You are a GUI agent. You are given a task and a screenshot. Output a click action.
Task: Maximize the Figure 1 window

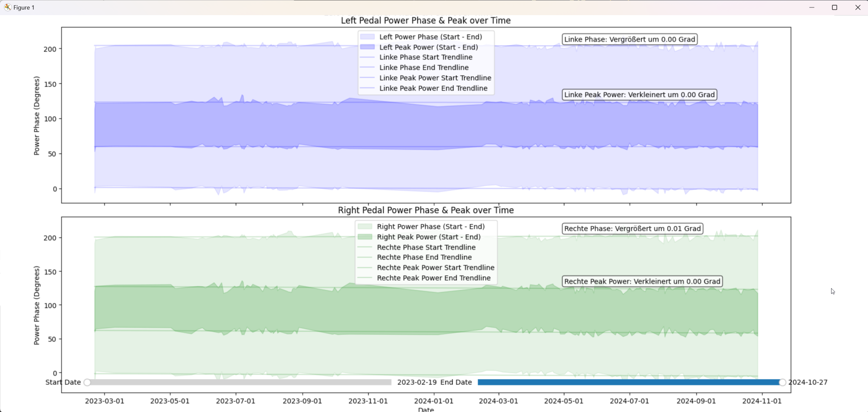point(835,7)
